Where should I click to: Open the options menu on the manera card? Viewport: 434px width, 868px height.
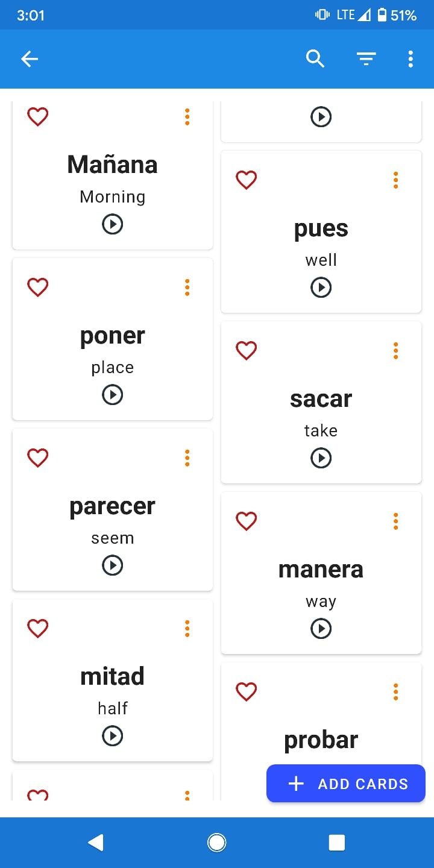(395, 521)
